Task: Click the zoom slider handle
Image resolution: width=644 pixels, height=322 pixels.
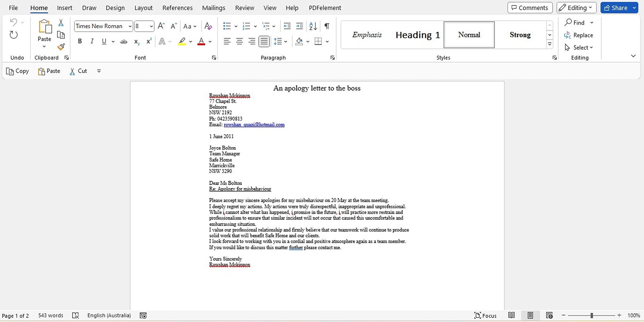Action: tap(592, 316)
